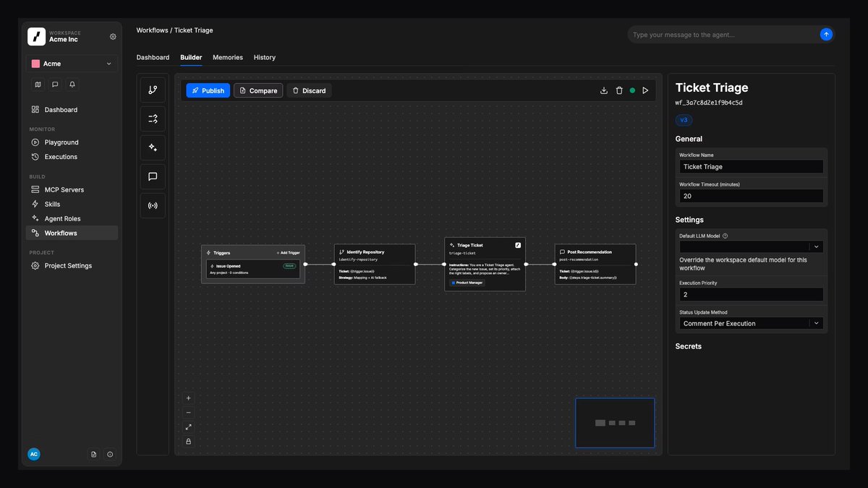Open the sidebar chat bubble icon
This screenshot has height=488, width=868.
click(55, 84)
